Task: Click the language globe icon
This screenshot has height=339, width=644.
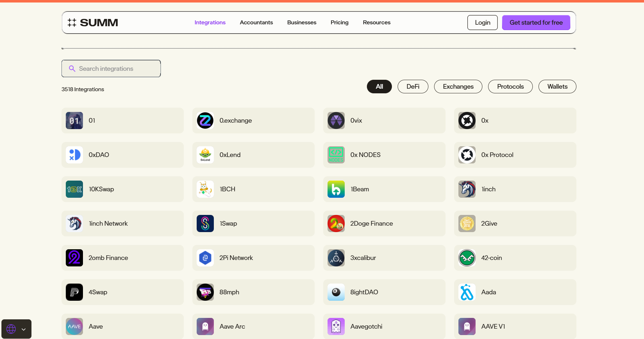Action: click(x=11, y=329)
